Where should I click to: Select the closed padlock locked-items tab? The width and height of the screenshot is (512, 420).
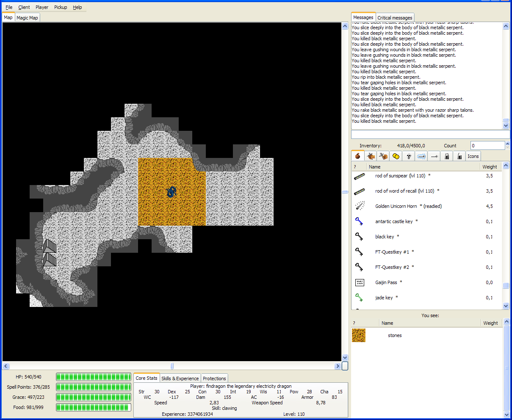point(447,156)
